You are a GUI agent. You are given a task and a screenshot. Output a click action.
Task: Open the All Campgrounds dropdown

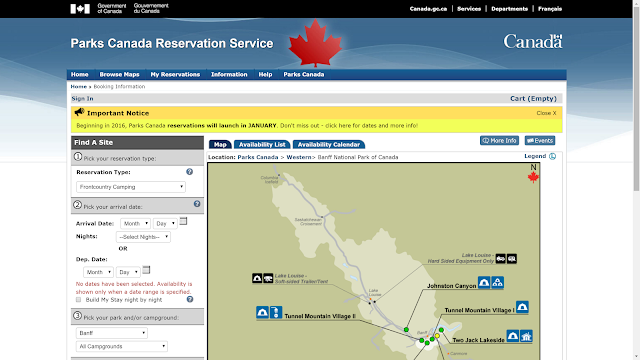122,346
